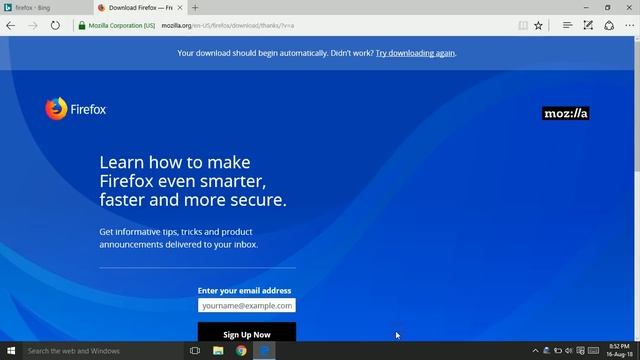Image resolution: width=640 pixels, height=360 pixels.
Task: Open the Windows Start menu
Action: tap(11, 351)
